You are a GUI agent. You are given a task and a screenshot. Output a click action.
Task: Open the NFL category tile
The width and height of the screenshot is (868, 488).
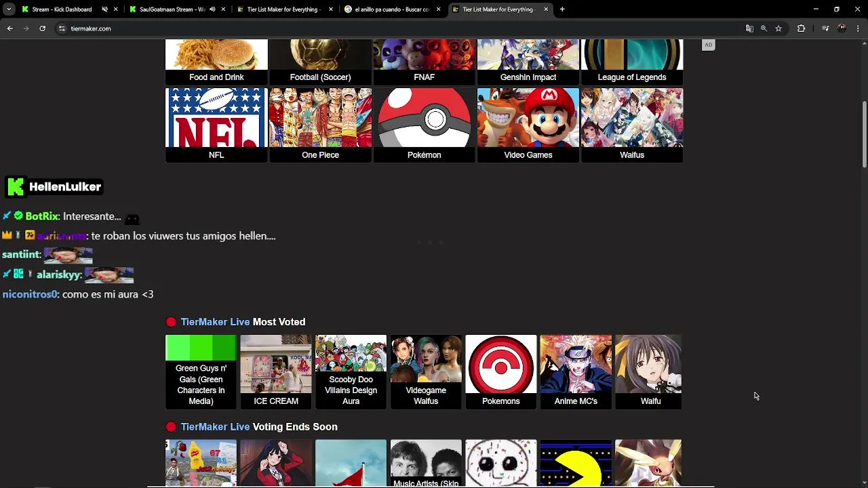click(x=216, y=125)
